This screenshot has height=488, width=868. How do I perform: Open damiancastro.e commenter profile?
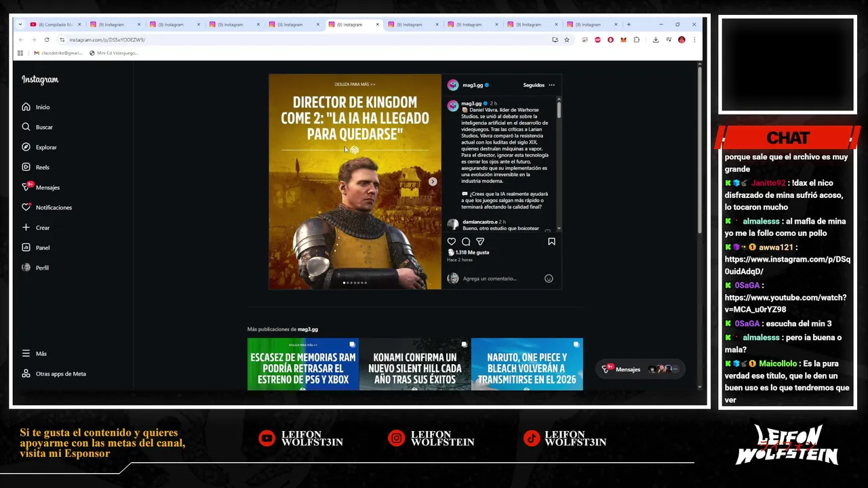click(x=479, y=222)
